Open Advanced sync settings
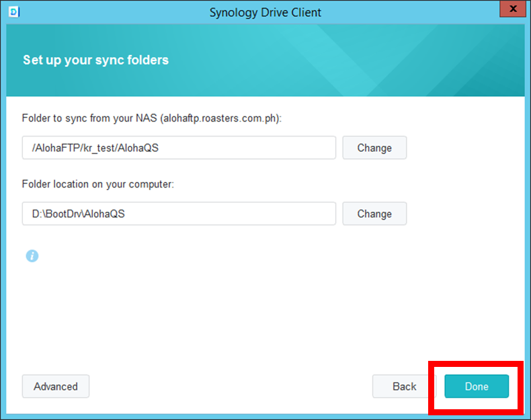 tap(56, 386)
